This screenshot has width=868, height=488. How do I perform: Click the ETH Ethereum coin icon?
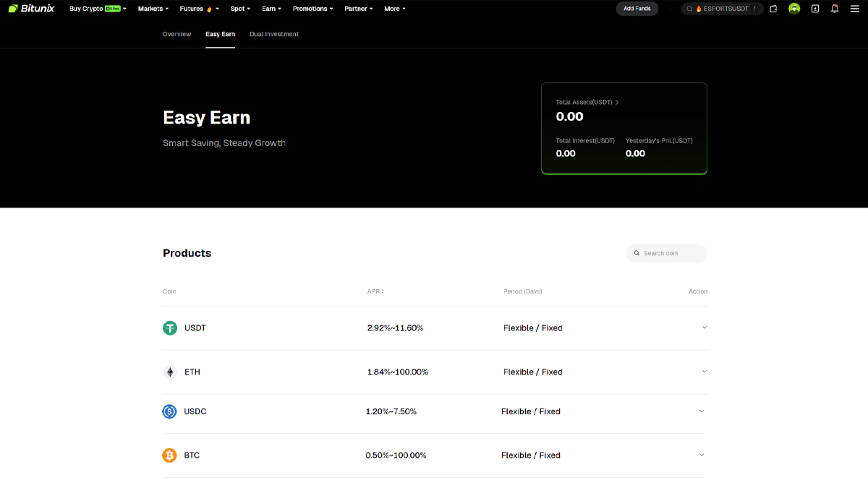pos(170,372)
